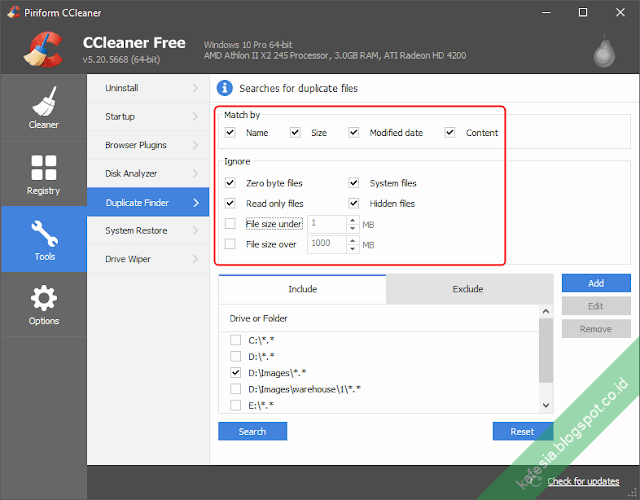Open the Check for updates link

[x=583, y=481]
